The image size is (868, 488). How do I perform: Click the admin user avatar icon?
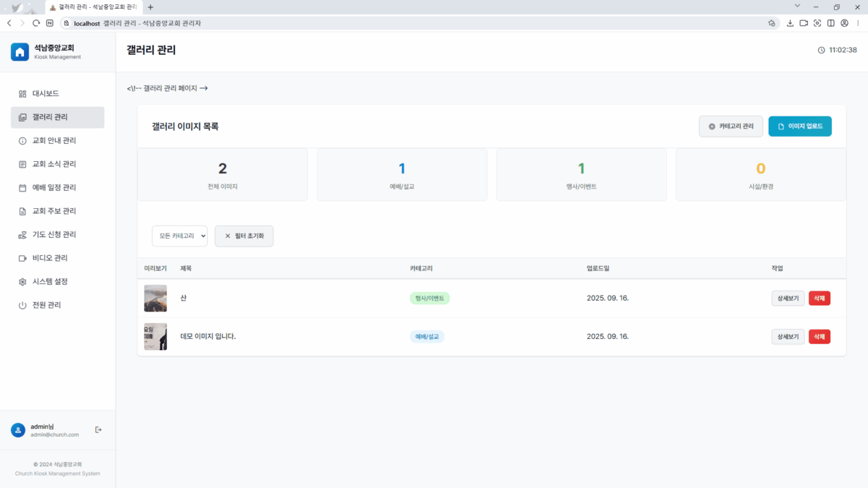click(18, 430)
